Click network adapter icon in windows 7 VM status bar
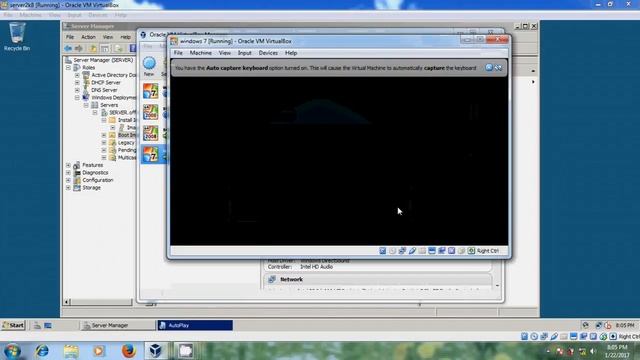This screenshot has height=360, width=640. (x=402, y=251)
